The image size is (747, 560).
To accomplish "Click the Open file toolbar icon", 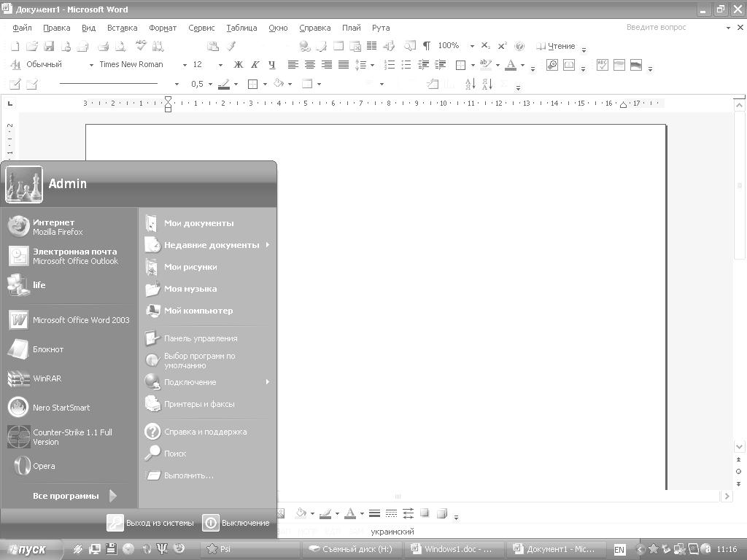I will click(32, 46).
